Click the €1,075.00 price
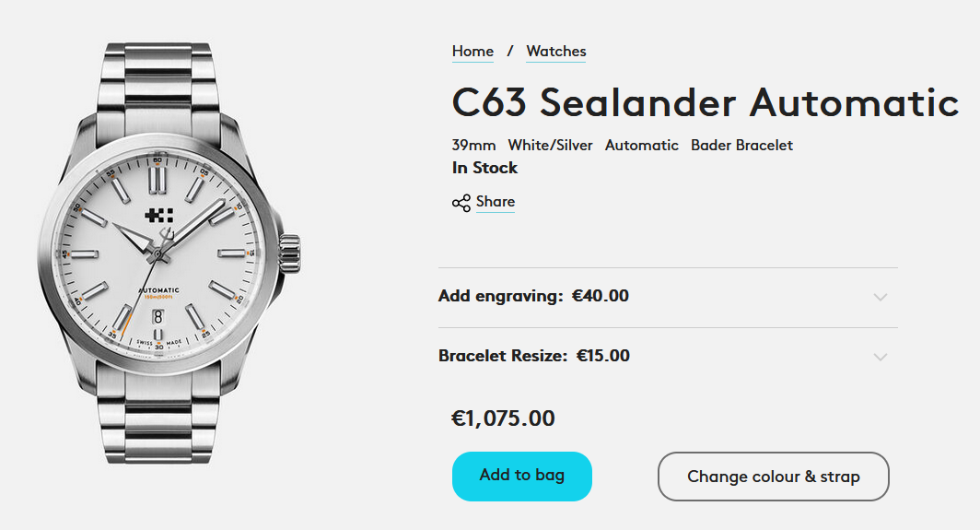Image resolution: width=980 pixels, height=530 pixels. [x=503, y=418]
